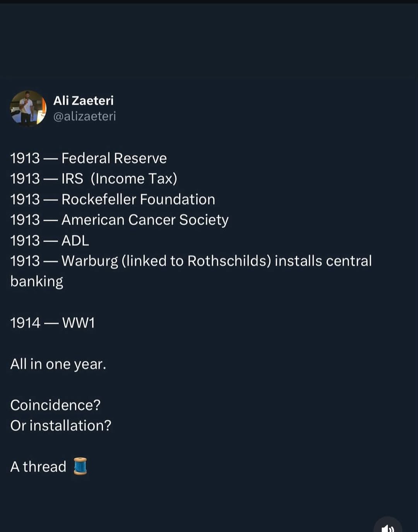Click the "Or installation?" line
This screenshot has height=532, width=418.
[x=61, y=425]
